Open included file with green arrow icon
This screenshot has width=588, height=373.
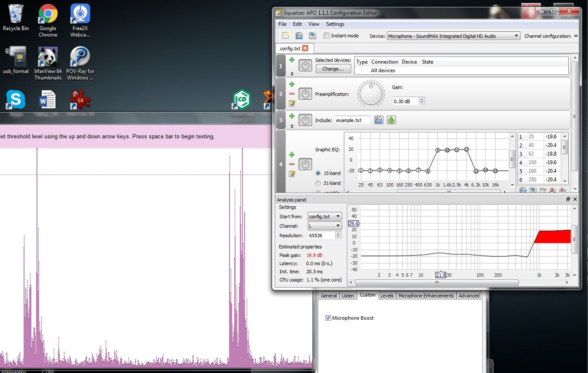click(x=391, y=120)
